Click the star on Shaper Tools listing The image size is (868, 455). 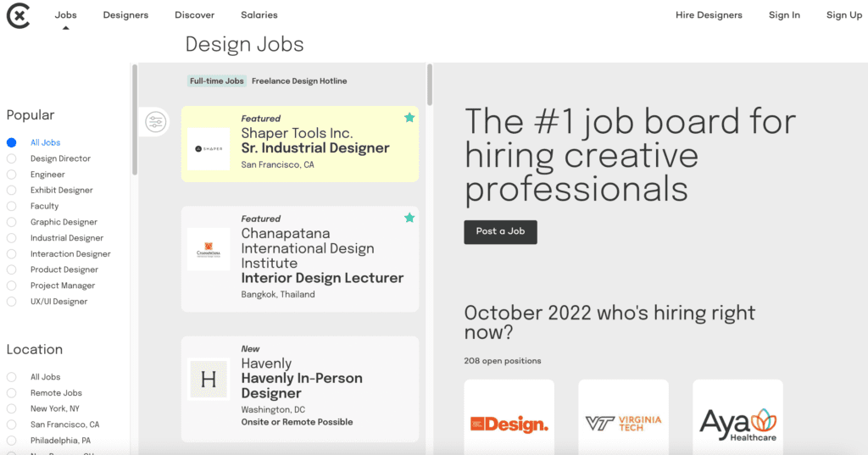click(x=409, y=117)
